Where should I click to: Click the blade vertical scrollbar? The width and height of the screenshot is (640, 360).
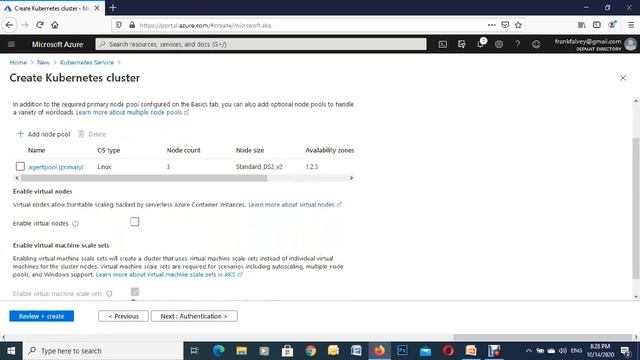pos(636,208)
